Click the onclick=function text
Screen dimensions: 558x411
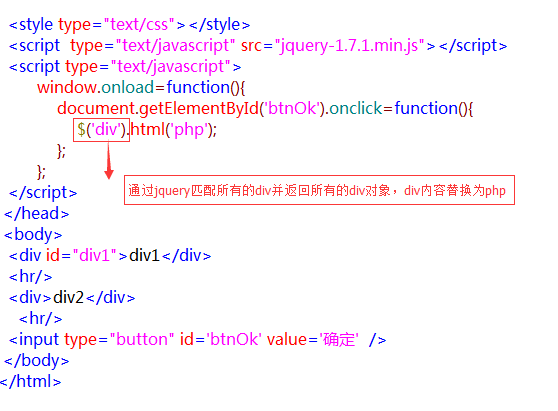pyautogui.click(x=401, y=109)
